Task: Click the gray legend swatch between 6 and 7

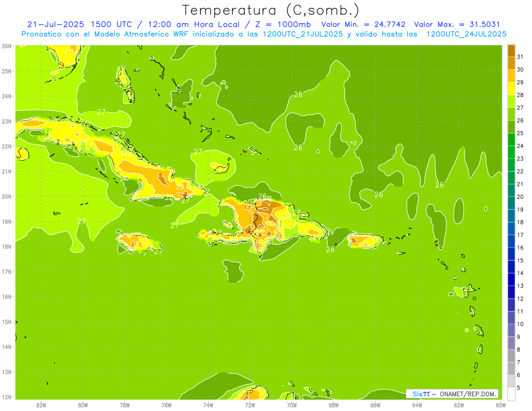Action: (511, 368)
